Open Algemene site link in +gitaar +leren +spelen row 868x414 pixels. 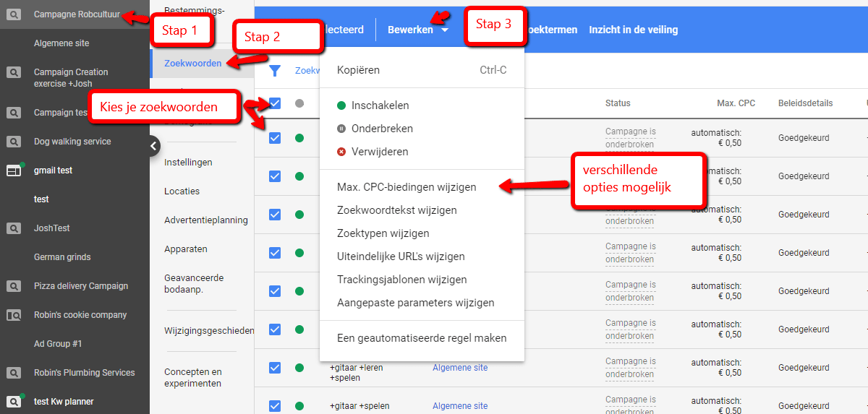[x=460, y=368]
